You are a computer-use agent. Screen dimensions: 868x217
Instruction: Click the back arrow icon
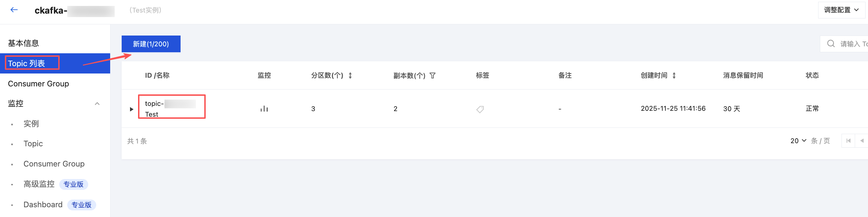click(14, 10)
